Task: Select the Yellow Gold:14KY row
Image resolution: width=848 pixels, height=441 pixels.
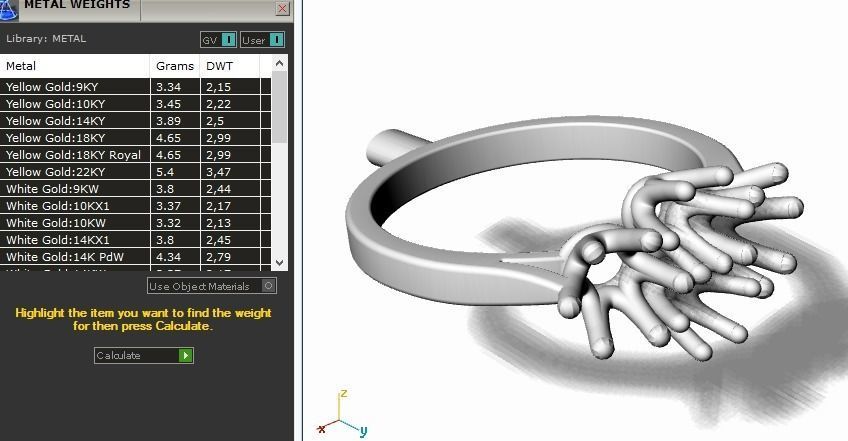Action: pos(135,121)
